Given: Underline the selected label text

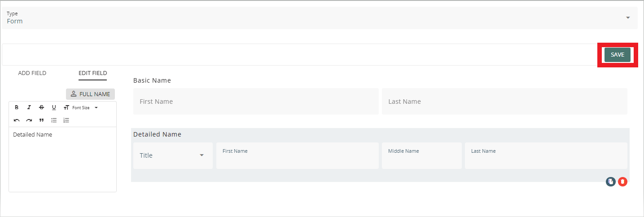Looking at the screenshot, I should pos(54,107).
